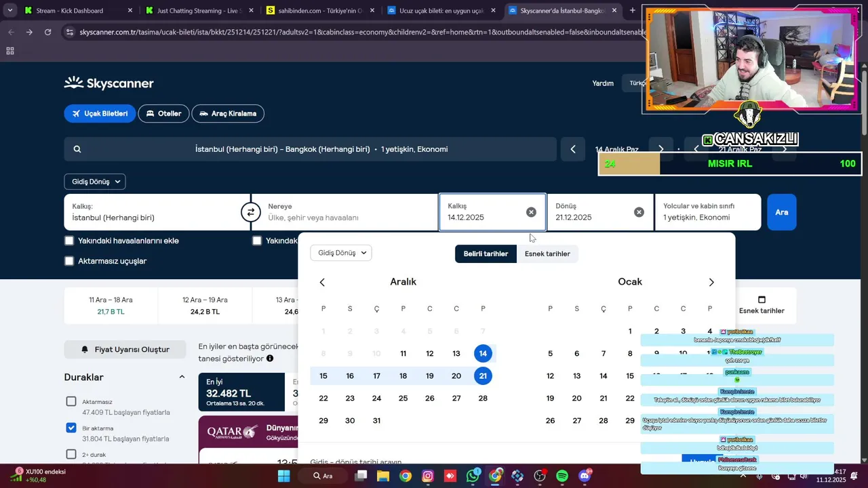The width and height of the screenshot is (868, 488).
Task: Click previous day arrow beside 14 Aralık
Action: coord(573,149)
